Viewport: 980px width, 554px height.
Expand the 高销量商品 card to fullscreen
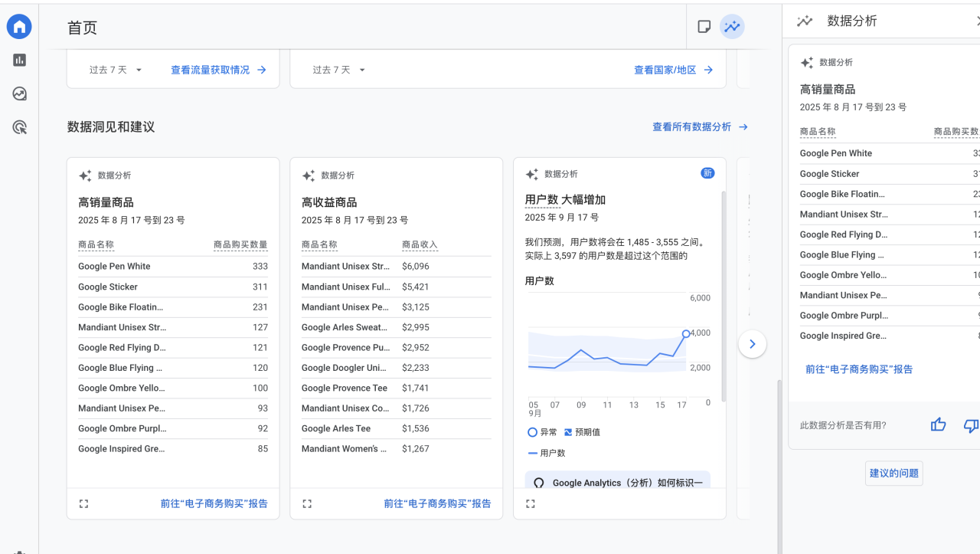(x=84, y=503)
